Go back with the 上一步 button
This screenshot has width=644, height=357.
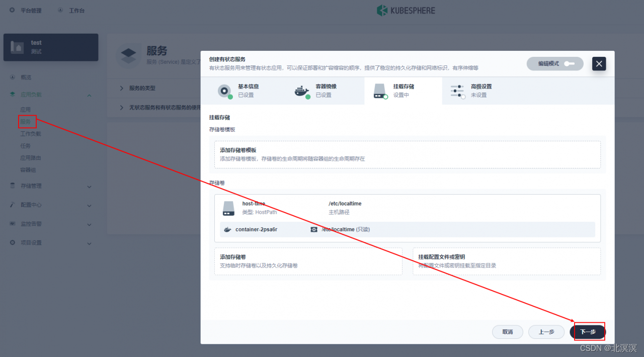[546, 332]
